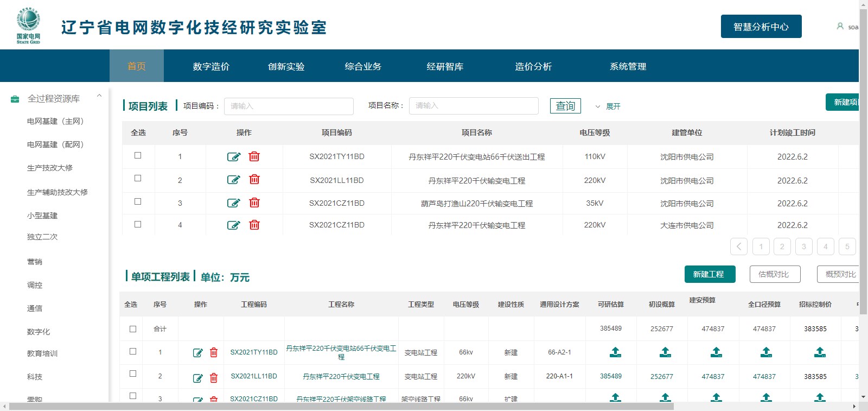Go to page 4 in pagination
This screenshot has width=868, height=411.
click(x=826, y=246)
